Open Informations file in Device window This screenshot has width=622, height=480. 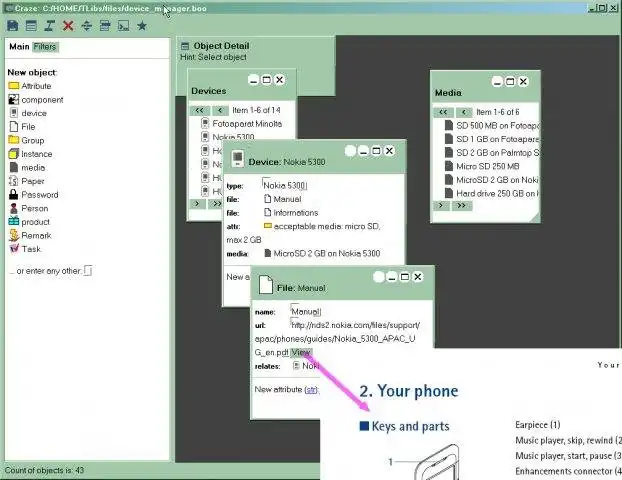[x=291, y=213]
